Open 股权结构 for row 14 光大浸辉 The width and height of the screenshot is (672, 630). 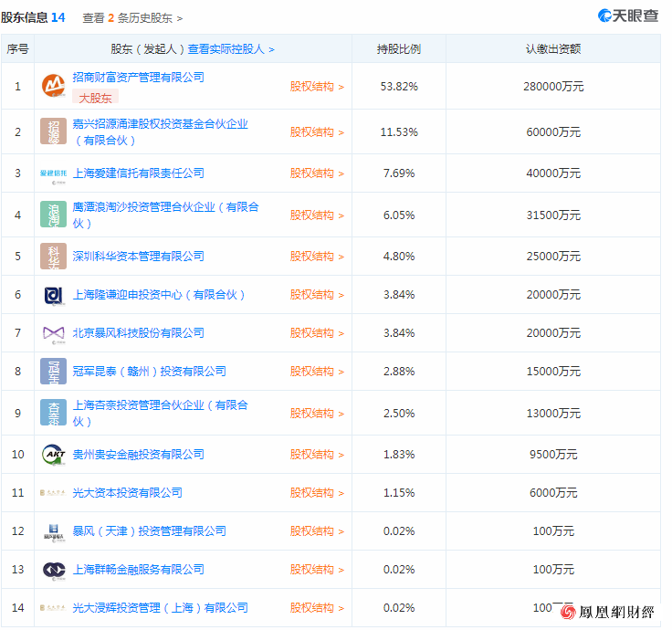(x=317, y=608)
